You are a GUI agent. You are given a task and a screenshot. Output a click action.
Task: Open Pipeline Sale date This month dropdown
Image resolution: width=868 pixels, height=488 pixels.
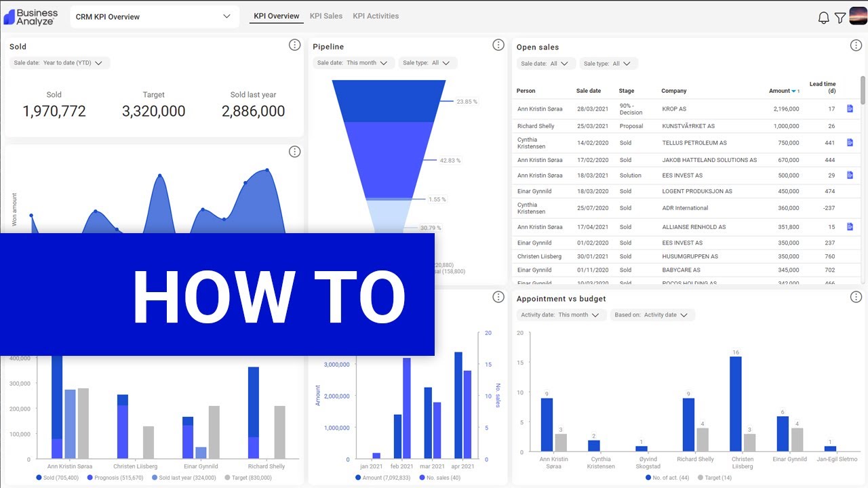(x=353, y=63)
